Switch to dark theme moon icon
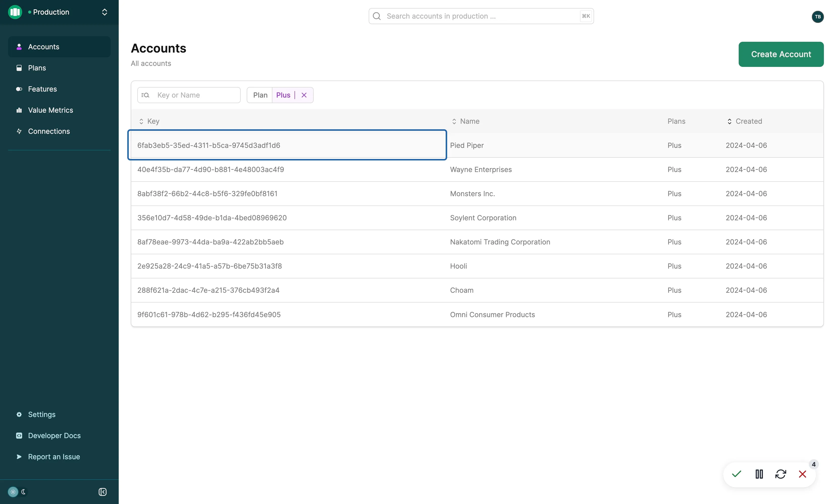 23,492
